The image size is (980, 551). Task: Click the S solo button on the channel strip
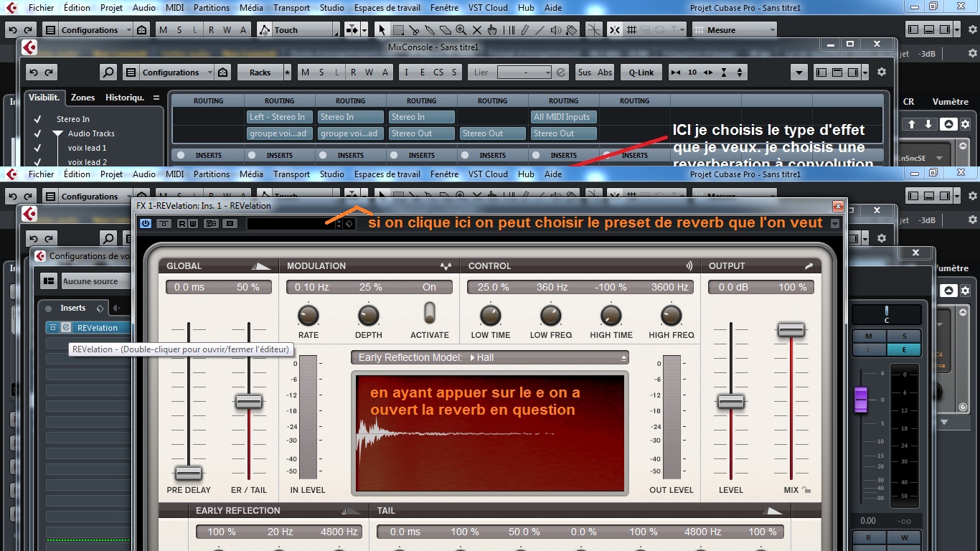(904, 336)
